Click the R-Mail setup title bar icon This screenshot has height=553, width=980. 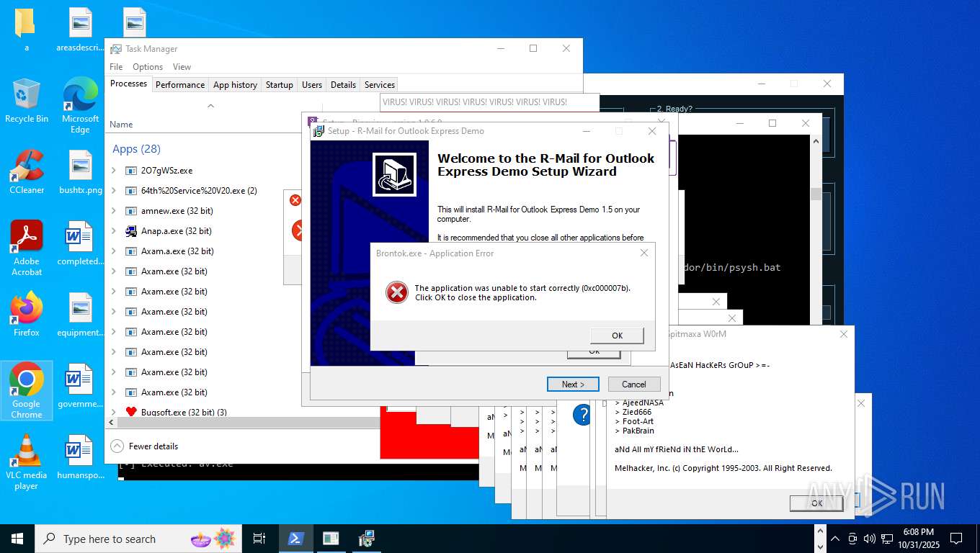[318, 131]
